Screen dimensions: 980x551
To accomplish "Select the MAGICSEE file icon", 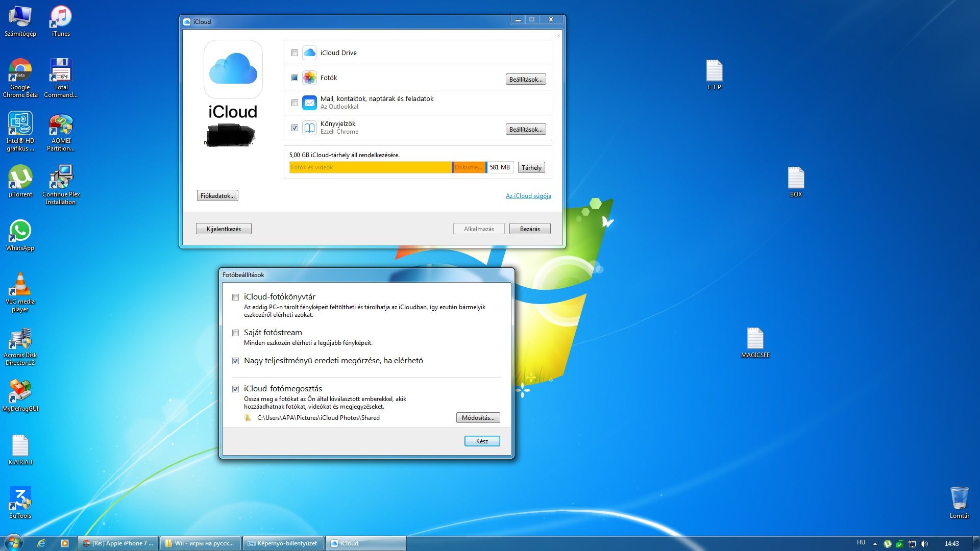I will [x=755, y=342].
